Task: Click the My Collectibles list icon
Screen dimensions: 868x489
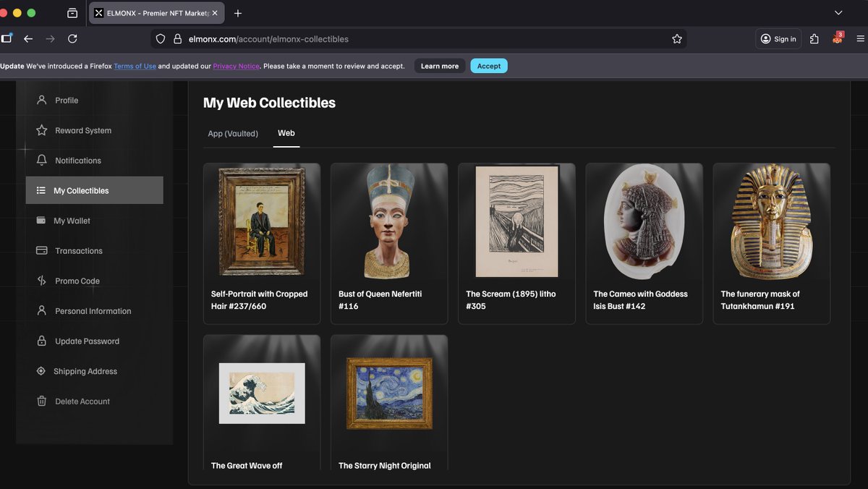Action: (41, 190)
